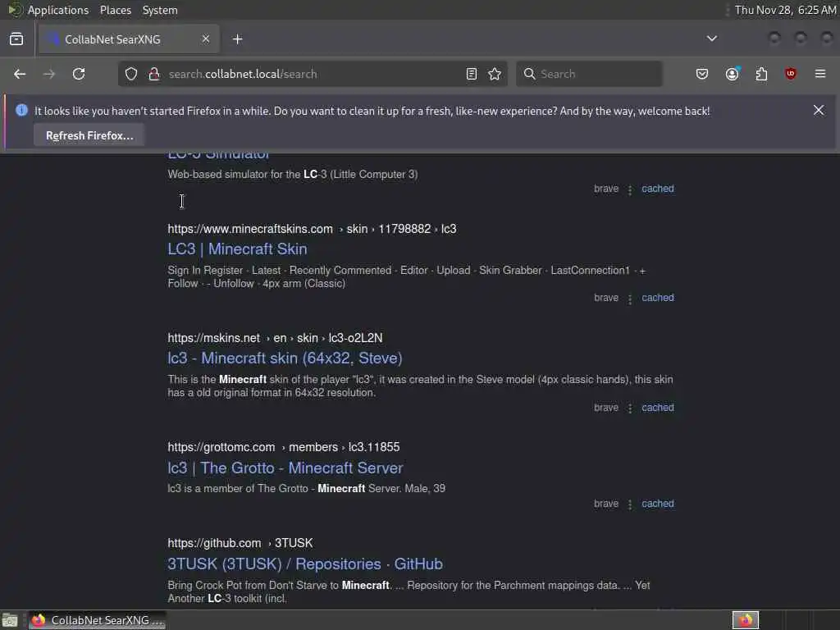The height and width of the screenshot is (630, 840).
Task: Open cached version of mskins.net result
Action: coord(658,408)
